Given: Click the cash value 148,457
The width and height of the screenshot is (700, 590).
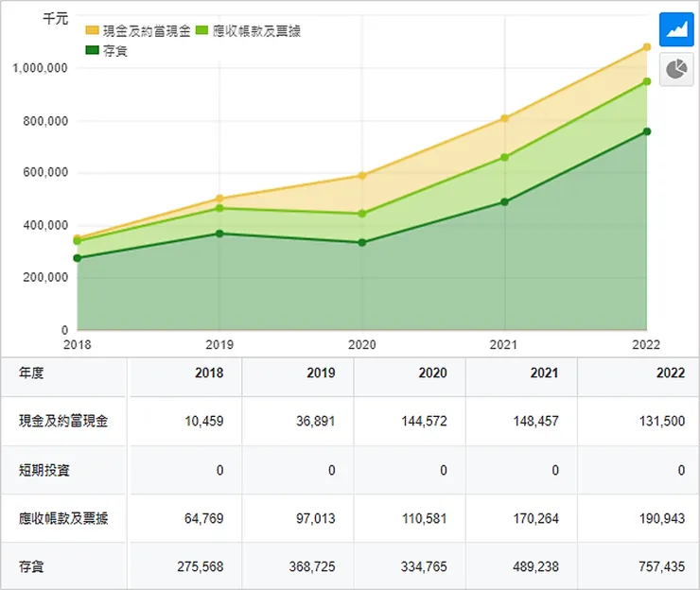Looking at the screenshot, I should click(535, 421).
